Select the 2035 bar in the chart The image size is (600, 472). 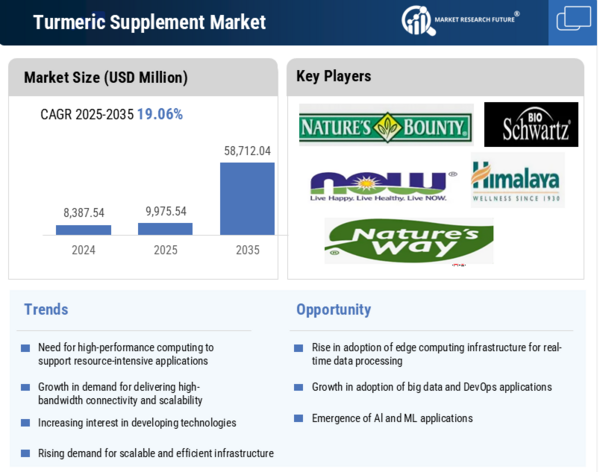click(x=247, y=198)
